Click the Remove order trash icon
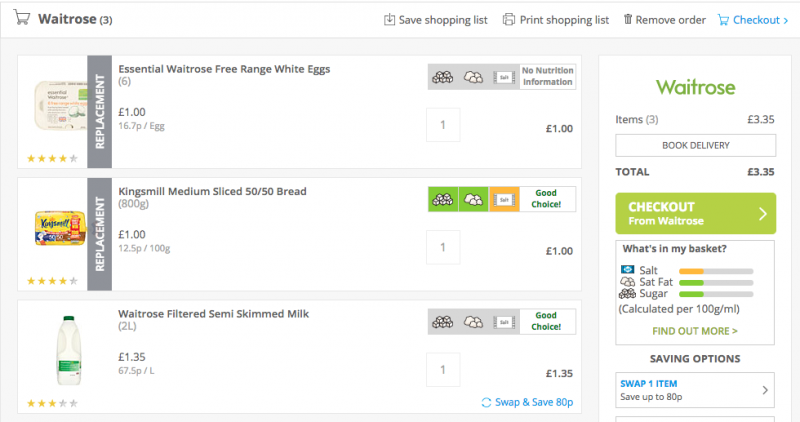The image size is (800, 422). 628,19
